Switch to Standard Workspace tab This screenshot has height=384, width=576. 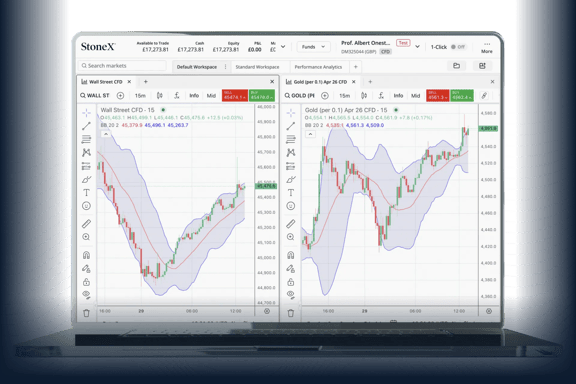tap(257, 67)
